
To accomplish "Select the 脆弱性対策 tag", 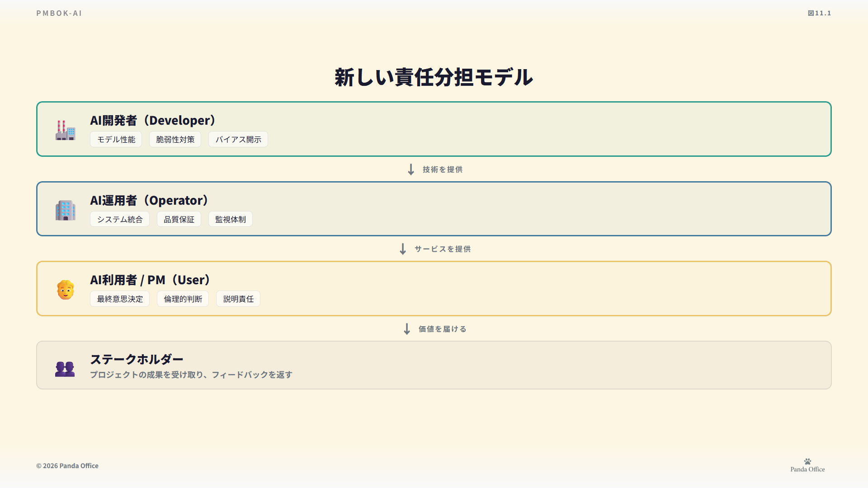I will click(175, 140).
